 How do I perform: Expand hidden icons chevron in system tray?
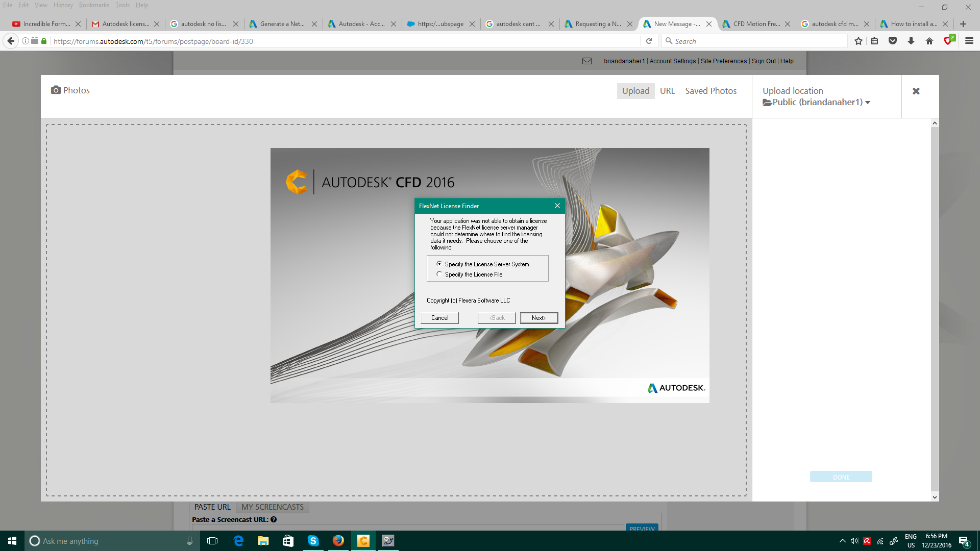click(x=842, y=541)
